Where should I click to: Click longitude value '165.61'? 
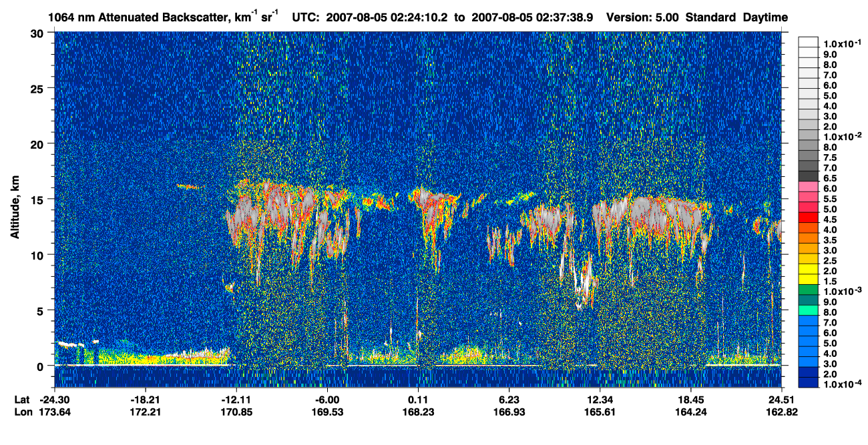600,412
